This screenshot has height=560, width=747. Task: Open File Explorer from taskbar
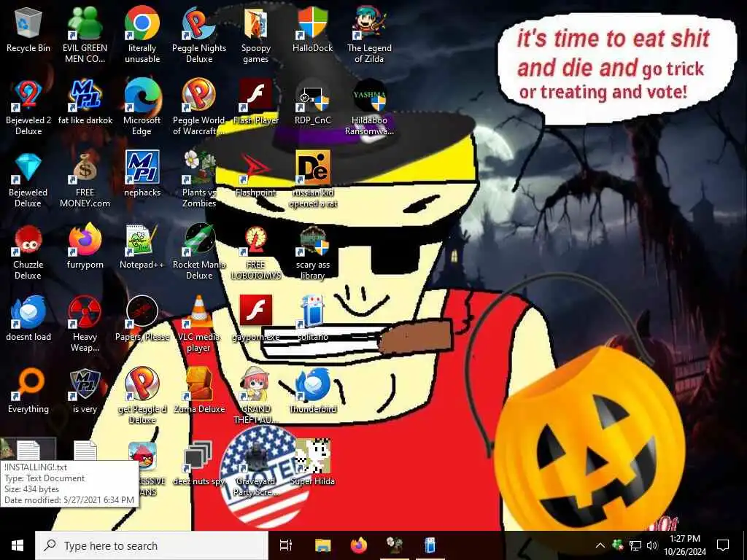(x=322, y=545)
